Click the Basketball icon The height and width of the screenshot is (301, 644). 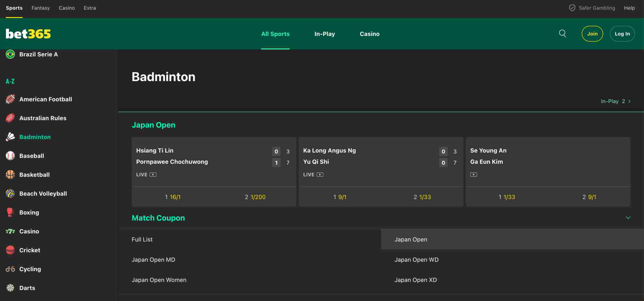tap(10, 175)
